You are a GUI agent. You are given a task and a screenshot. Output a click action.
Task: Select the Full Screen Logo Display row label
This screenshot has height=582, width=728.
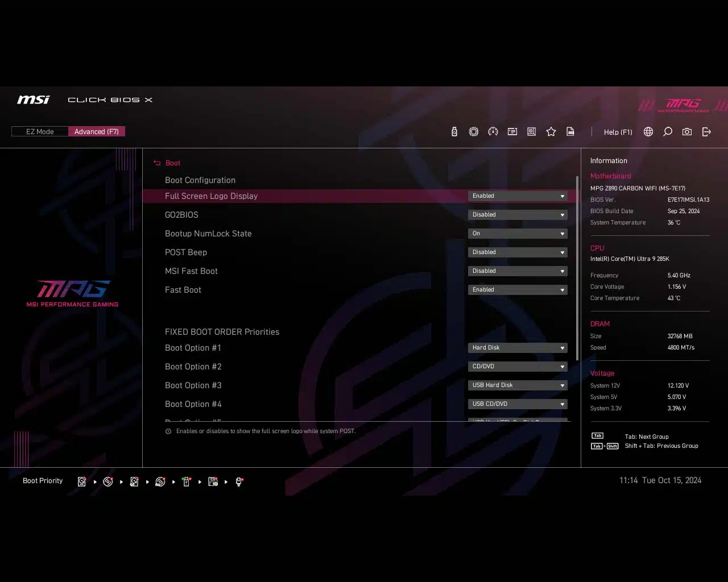pos(211,196)
